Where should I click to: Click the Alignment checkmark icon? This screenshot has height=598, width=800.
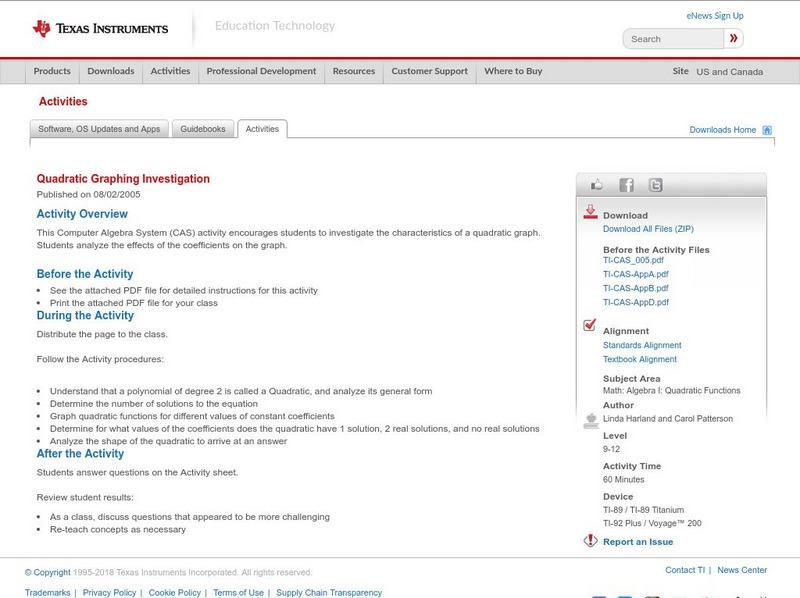pyautogui.click(x=589, y=325)
